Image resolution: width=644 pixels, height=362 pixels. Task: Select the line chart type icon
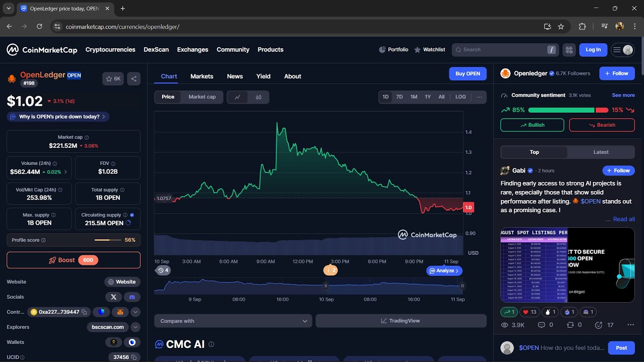click(x=237, y=97)
